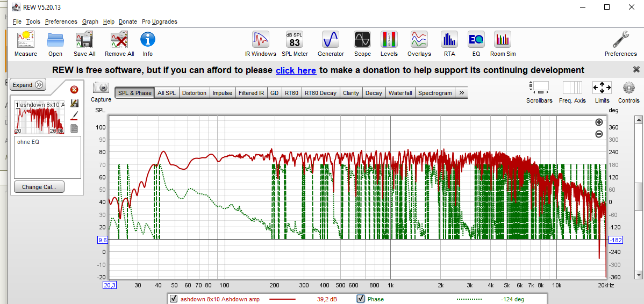Follow the 'click here' donation link

[296, 70]
